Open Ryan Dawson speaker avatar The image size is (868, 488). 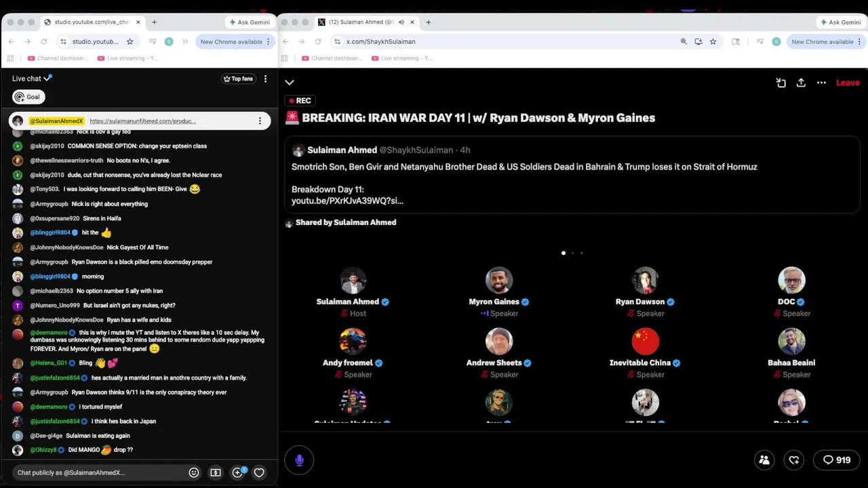pos(646,281)
